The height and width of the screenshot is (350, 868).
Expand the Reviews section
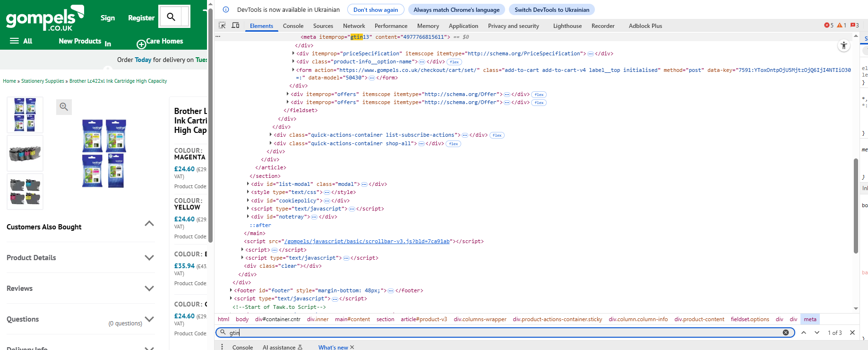(x=149, y=289)
